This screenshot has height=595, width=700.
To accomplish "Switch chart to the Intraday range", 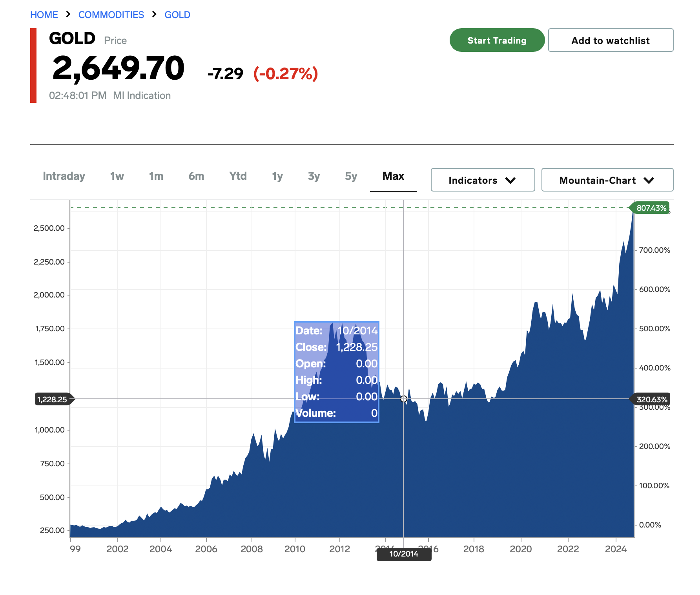I will click(x=64, y=176).
